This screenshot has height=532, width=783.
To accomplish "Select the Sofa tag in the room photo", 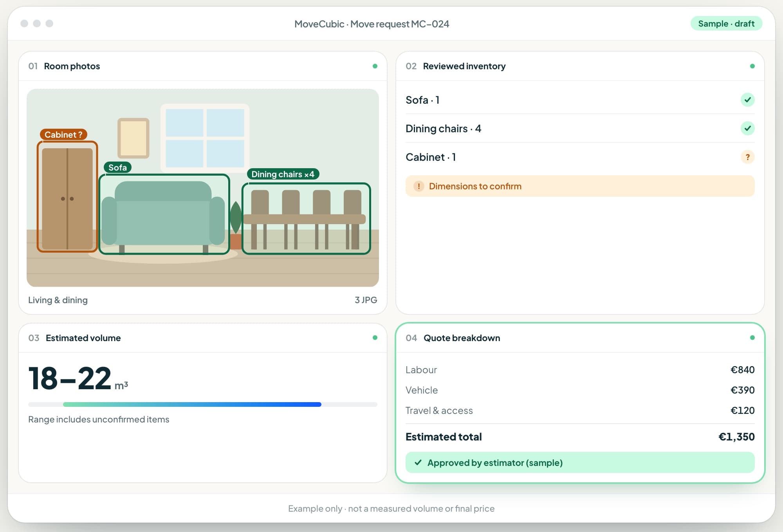I will pos(117,167).
